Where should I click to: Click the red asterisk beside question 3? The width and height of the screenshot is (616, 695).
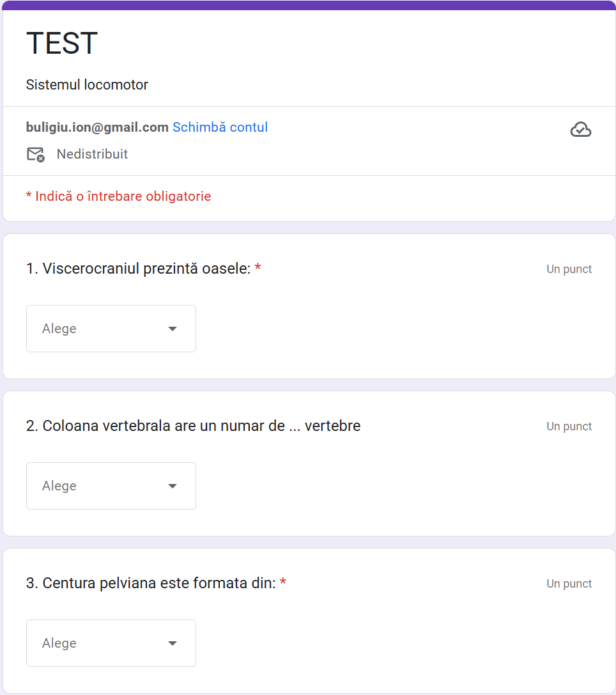283,583
